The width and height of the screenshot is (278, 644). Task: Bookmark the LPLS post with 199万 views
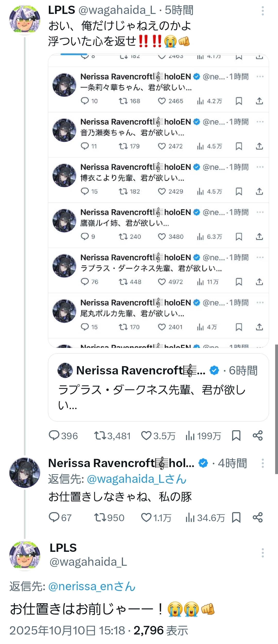(236, 436)
